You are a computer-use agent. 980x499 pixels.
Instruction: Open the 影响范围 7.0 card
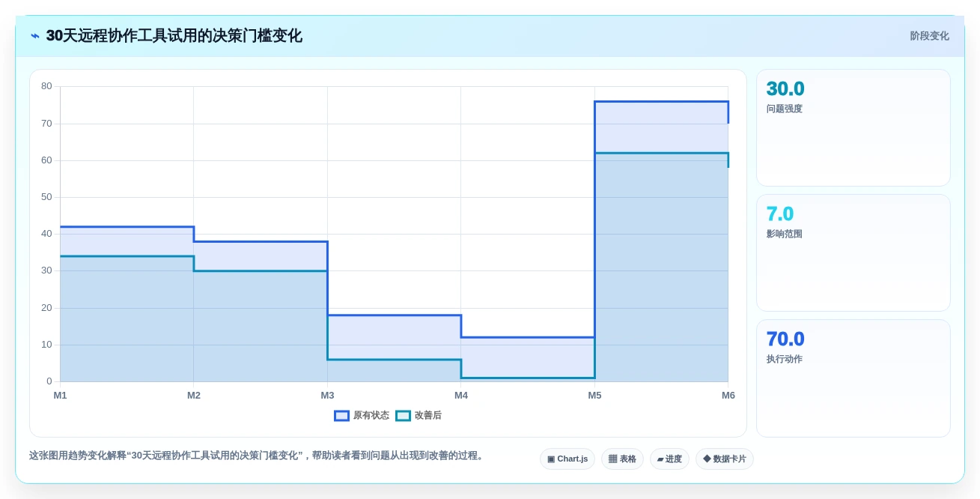[853, 253]
